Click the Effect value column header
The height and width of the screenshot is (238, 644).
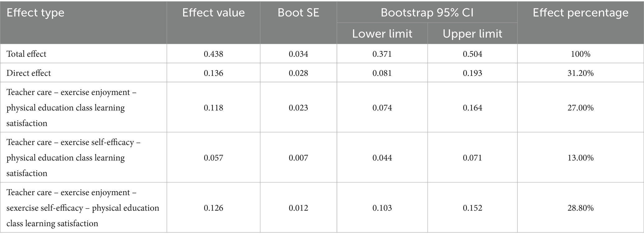213,13
